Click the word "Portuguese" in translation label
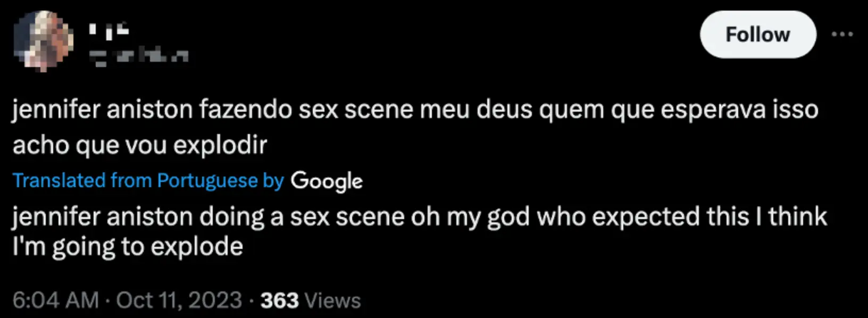 point(207,181)
